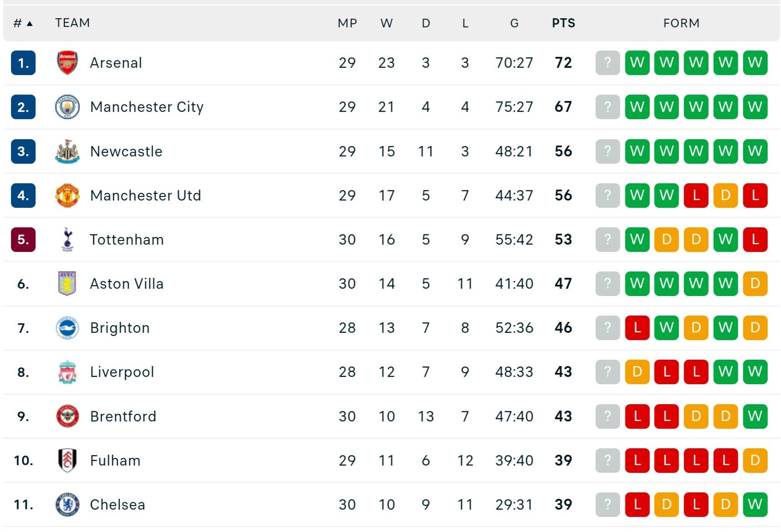This screenshot has height=532, width=781.
Task: Sort standings by PTS column header
Action: [x=563, y=23]
